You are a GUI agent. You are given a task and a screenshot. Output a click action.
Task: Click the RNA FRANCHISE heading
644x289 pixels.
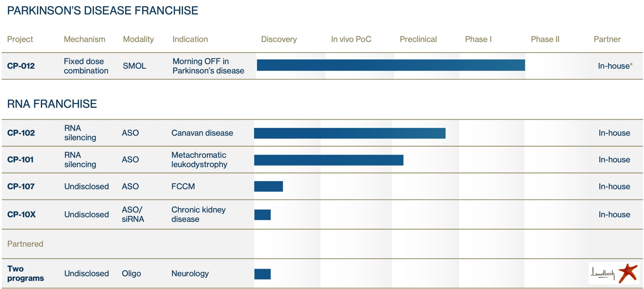[52, 104]
